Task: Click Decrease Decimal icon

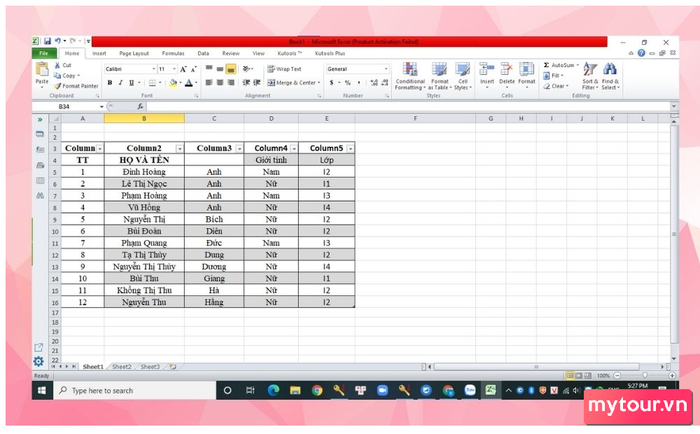Action: [x=384, y=83]
